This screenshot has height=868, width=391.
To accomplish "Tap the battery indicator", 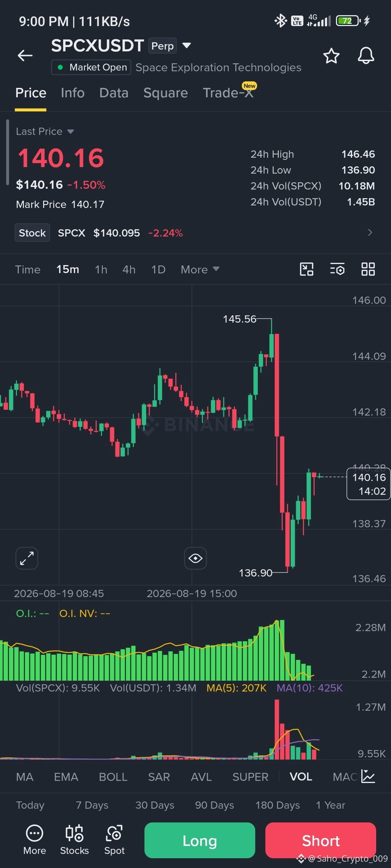I will (348, 21).
